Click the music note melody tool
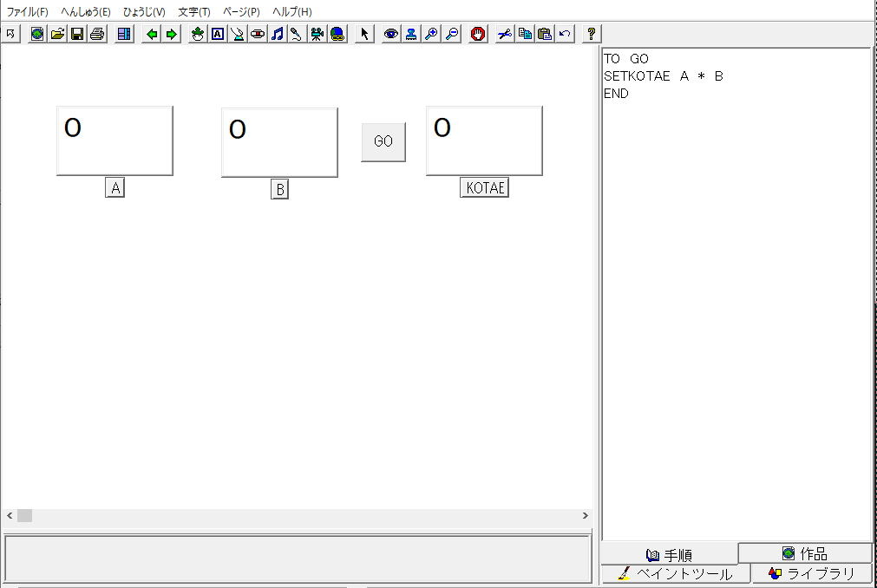 pos(277,34)
